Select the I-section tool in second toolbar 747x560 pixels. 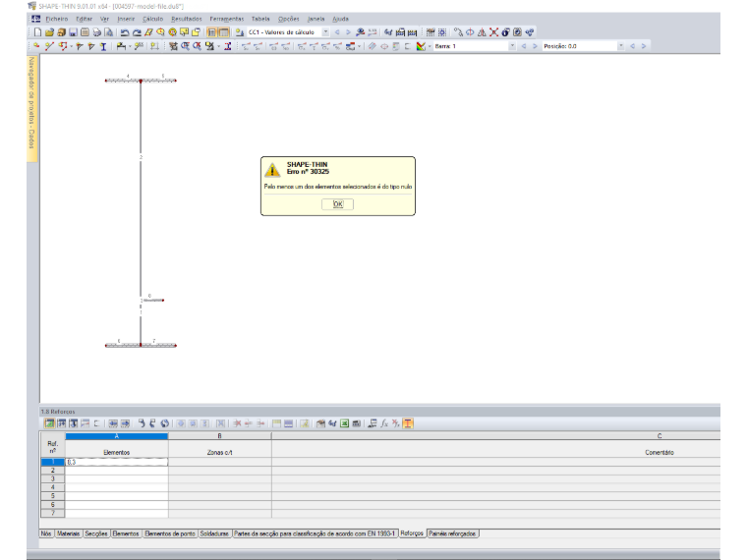[x=103, y=46]
